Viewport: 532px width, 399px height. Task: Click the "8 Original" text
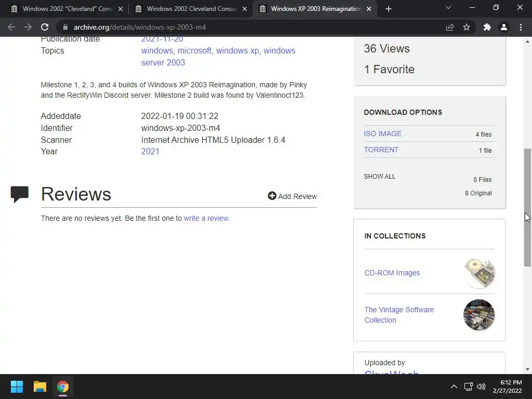click(478, 193)
